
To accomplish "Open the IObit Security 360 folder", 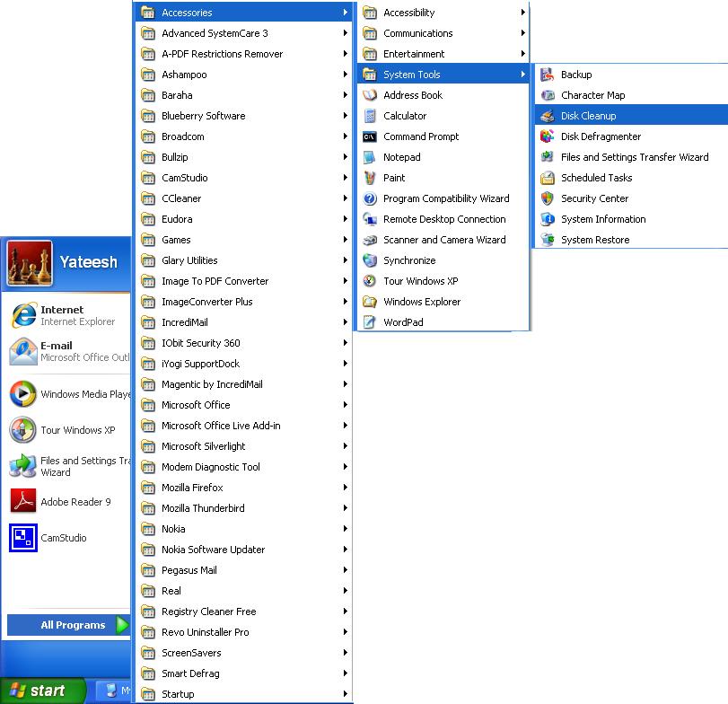I will 244,343.
